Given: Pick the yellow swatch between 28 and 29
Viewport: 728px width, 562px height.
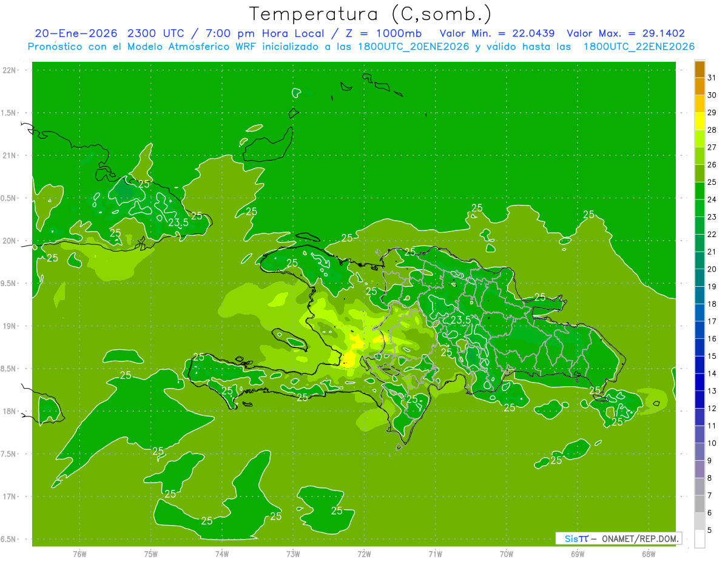Looking at the screenshot, I should pos(699,121).
